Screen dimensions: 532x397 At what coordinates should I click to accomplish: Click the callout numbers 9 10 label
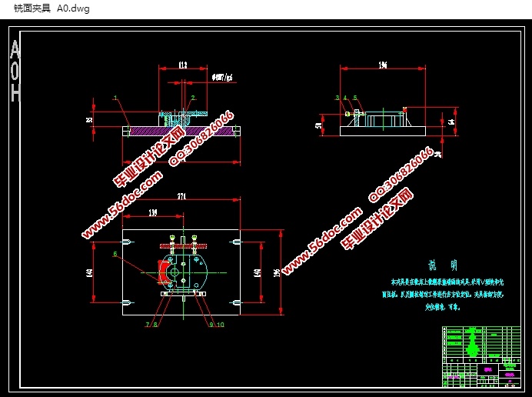point(215,325)
